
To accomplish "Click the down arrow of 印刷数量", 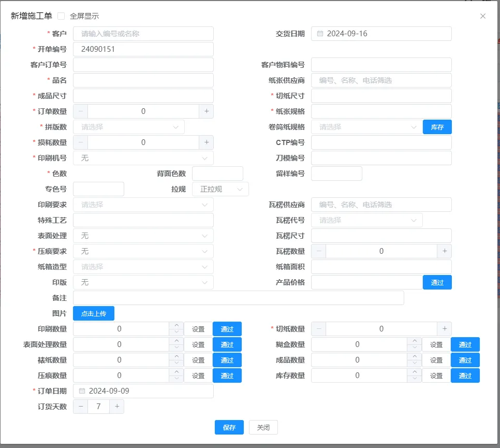I will pos(177,332).
